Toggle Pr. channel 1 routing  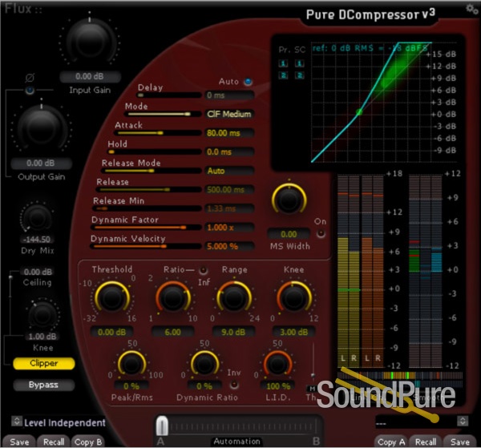[283, 63]
